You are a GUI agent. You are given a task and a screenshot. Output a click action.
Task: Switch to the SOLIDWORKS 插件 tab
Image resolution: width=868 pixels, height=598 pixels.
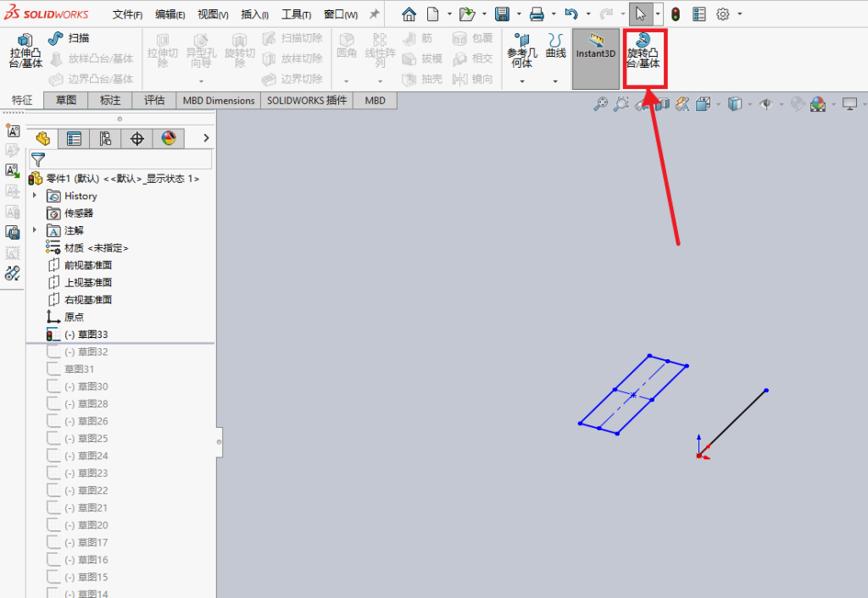point(307,100)
